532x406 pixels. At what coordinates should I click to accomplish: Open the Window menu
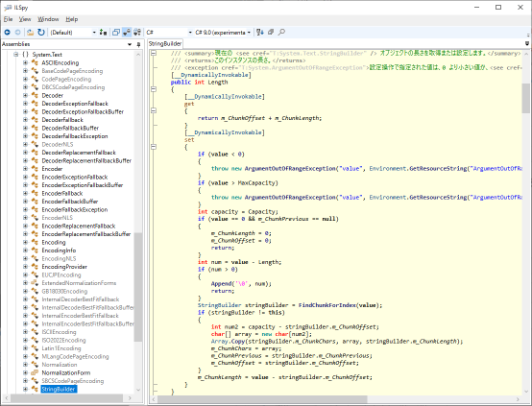pos(48,19)
